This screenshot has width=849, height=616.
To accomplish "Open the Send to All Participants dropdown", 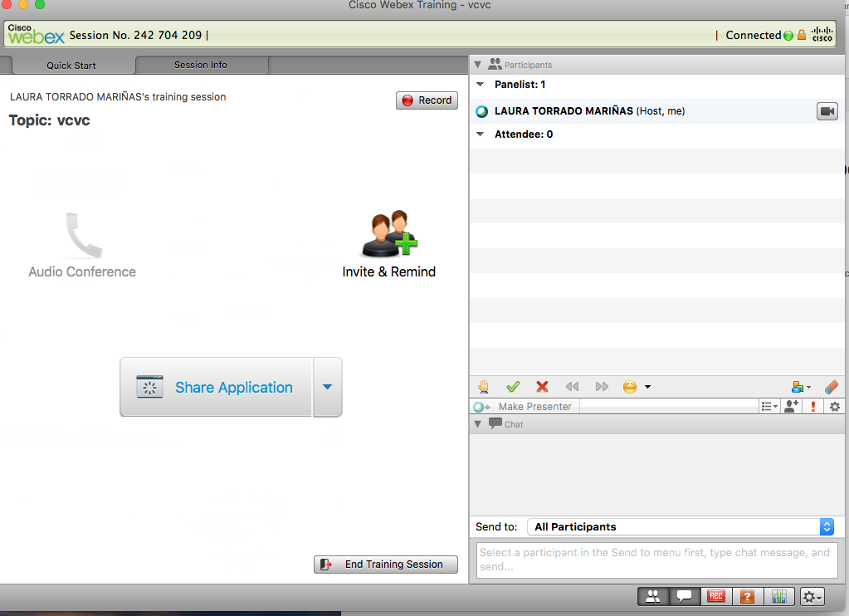I will pos(681,526).
